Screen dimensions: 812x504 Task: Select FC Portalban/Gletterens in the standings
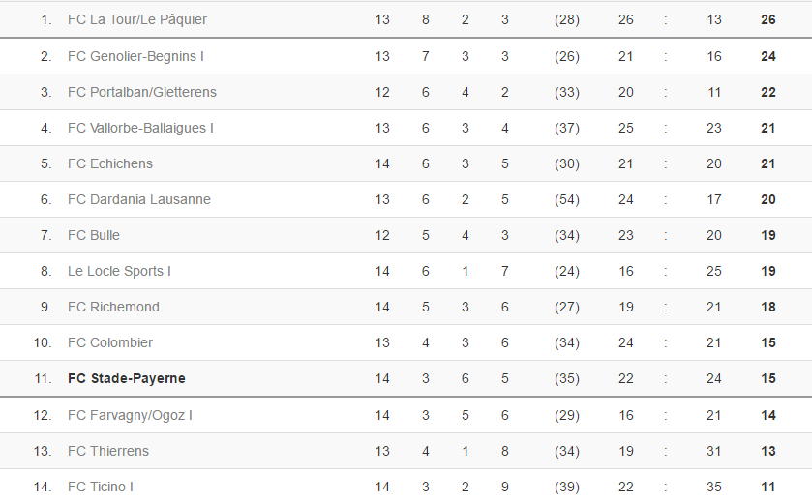pos(141,92)
